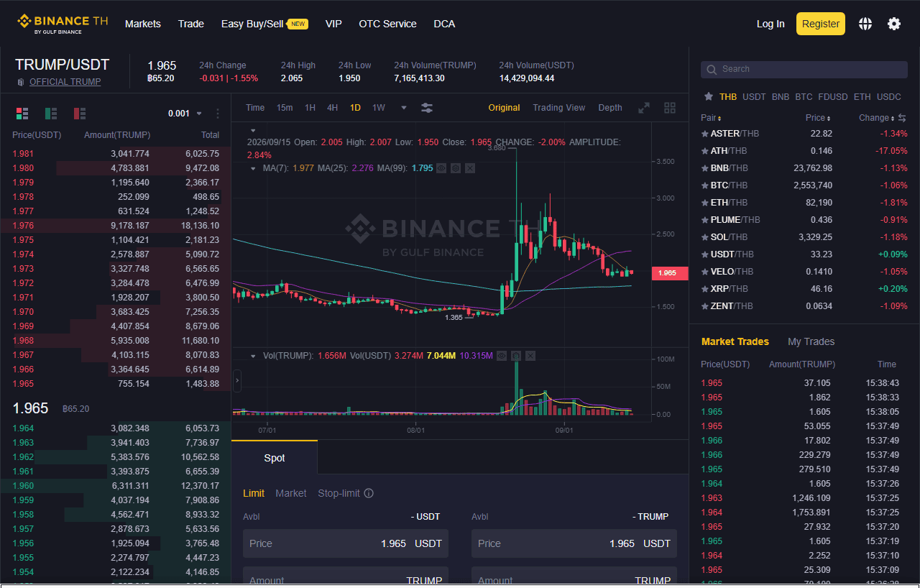Open language globe selector

pyautogui.click(x=865, y=24)
